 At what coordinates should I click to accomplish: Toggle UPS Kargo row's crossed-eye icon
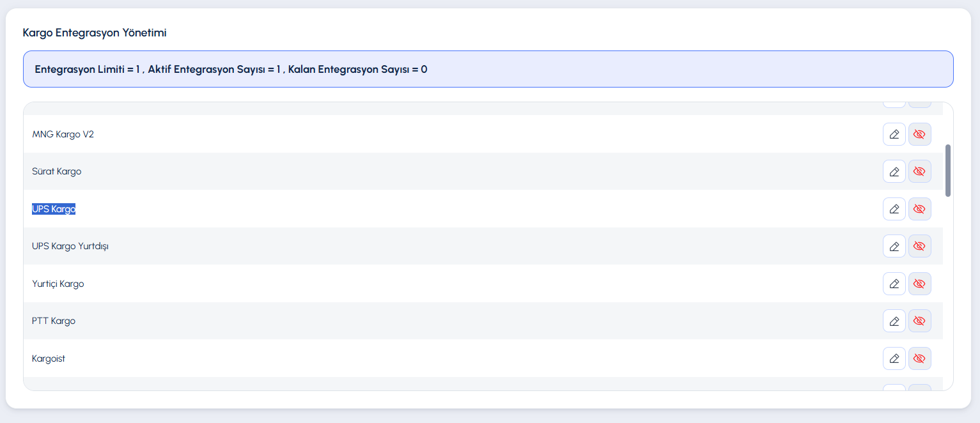920,209
